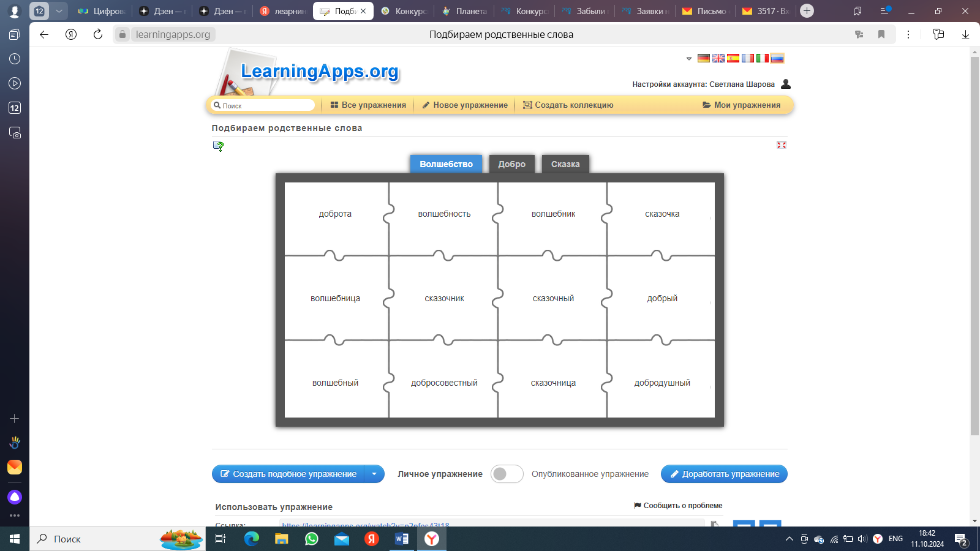Viewport: 980px width, 551px height.
Task: Toggle the personal/published exercise switch
Action: coord(507,474)
